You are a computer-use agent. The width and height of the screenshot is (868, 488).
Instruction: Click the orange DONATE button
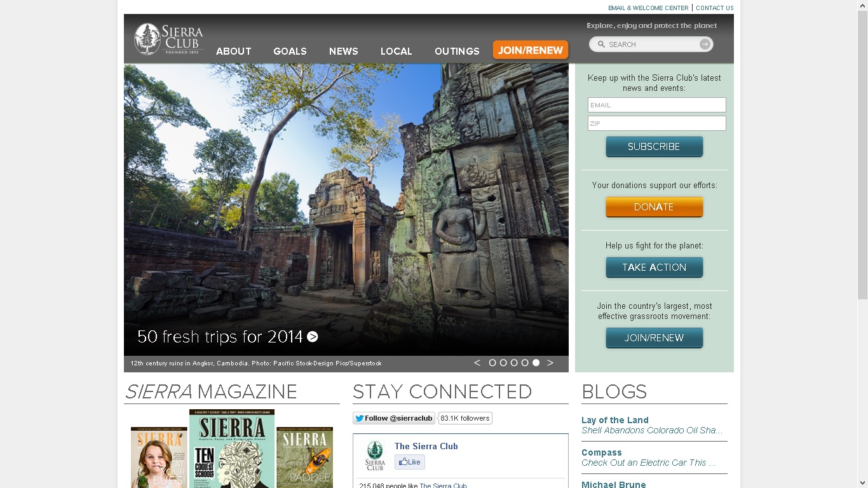[654, 207]
